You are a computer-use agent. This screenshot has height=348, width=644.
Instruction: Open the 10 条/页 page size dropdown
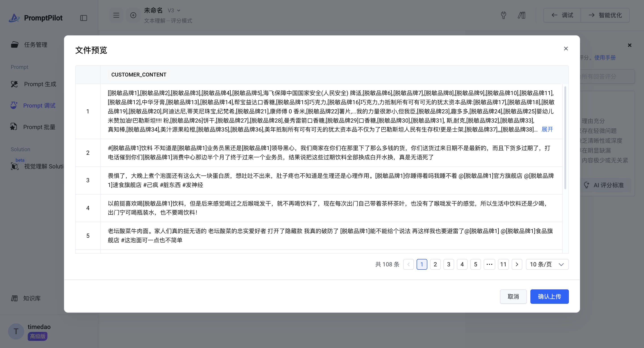pos(547,264)
